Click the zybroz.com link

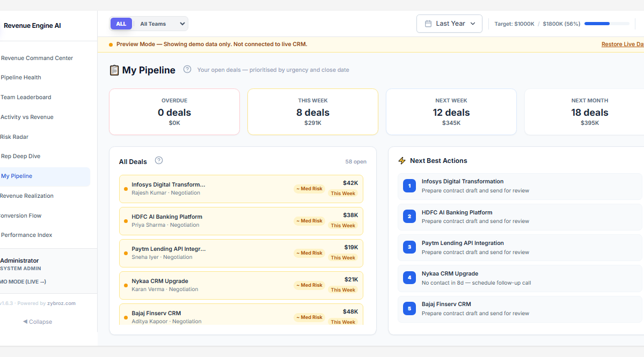pyautogui.click(x=61, y=303)
